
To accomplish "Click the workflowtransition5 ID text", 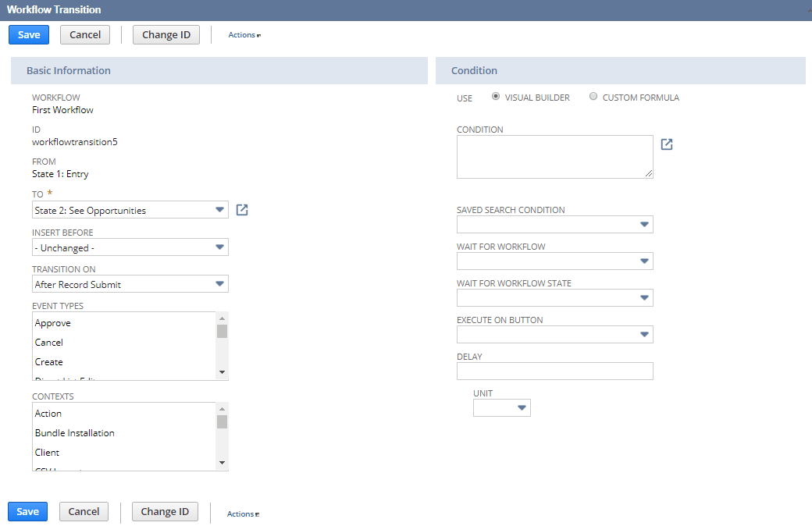I will 75,142.
